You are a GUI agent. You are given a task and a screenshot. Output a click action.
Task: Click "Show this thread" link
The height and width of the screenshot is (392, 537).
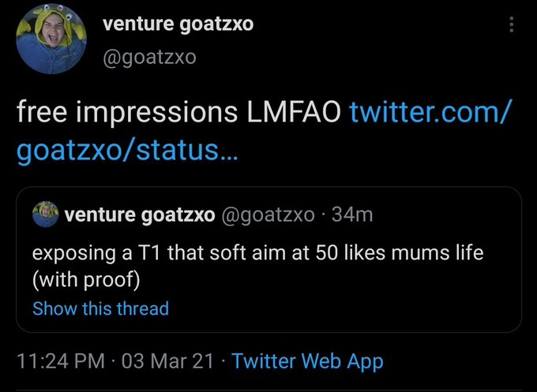tap(100, 308)
